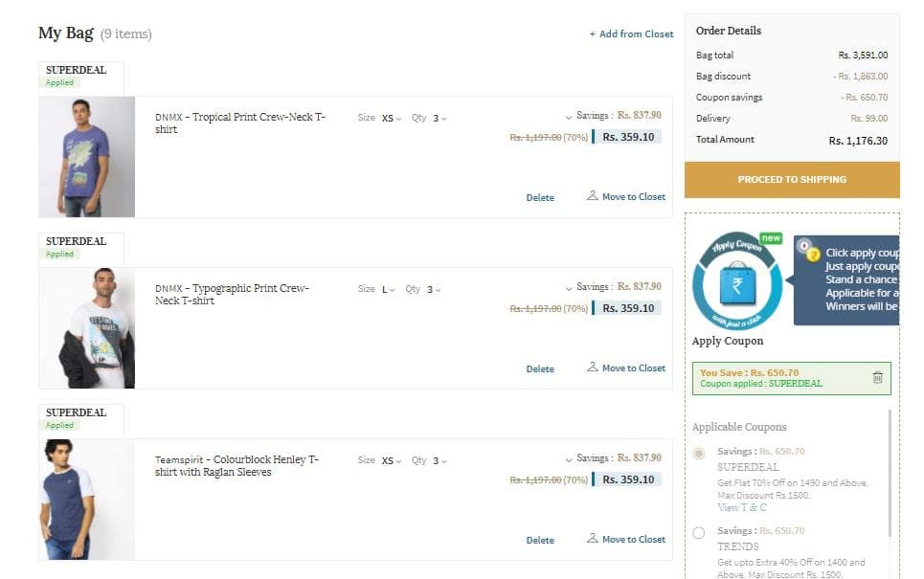The width and height of the screenshot is (924, 579).
Task: Click the plus Add from Closet link
Action: click(x=631, y=34)
